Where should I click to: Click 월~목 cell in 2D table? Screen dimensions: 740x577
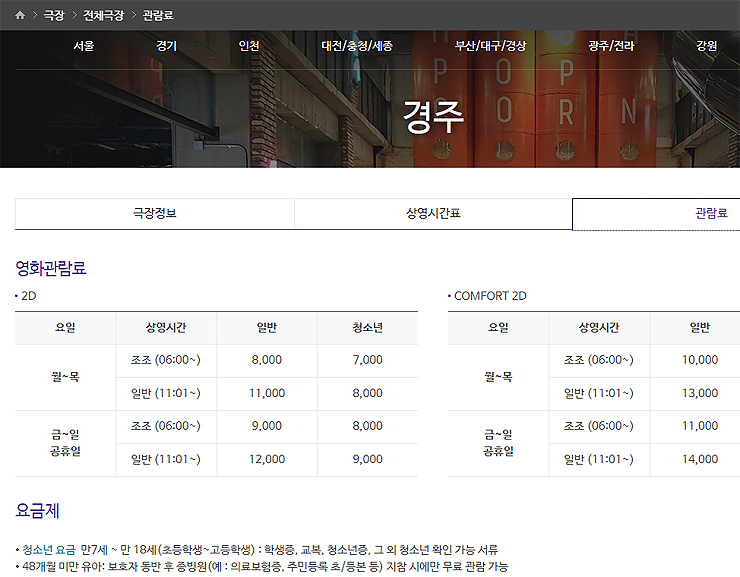coord(65,377)
